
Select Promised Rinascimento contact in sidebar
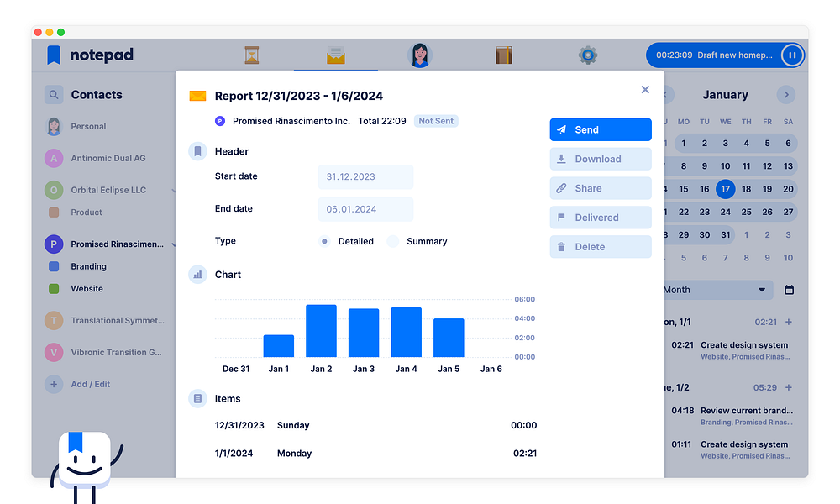click(x=104, y=244)
